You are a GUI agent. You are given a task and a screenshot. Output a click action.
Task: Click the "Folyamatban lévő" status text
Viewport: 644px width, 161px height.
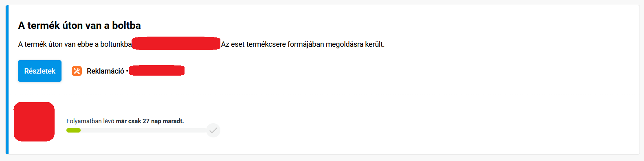coord(90,121)
